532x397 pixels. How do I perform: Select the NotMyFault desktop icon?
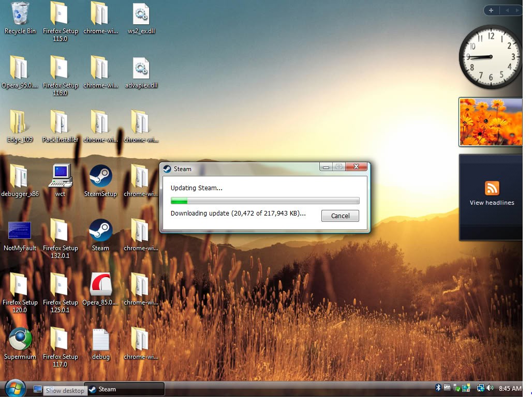pos(20,231)
